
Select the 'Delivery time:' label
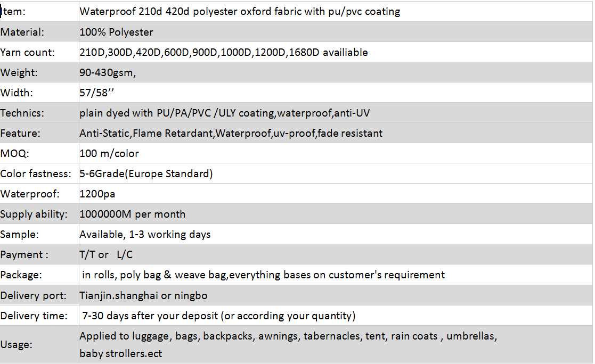tap(34, 315)
